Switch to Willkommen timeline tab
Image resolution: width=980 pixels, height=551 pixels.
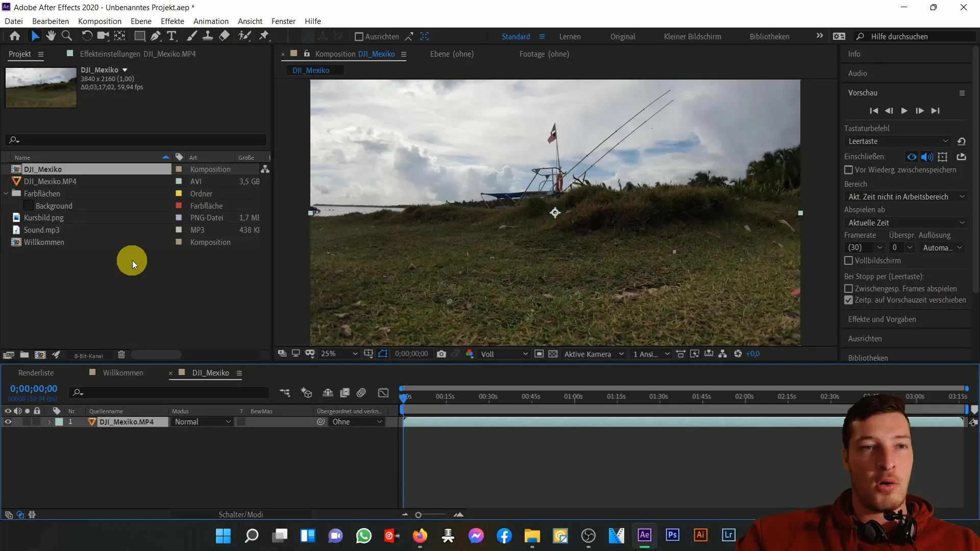[123, 373]
